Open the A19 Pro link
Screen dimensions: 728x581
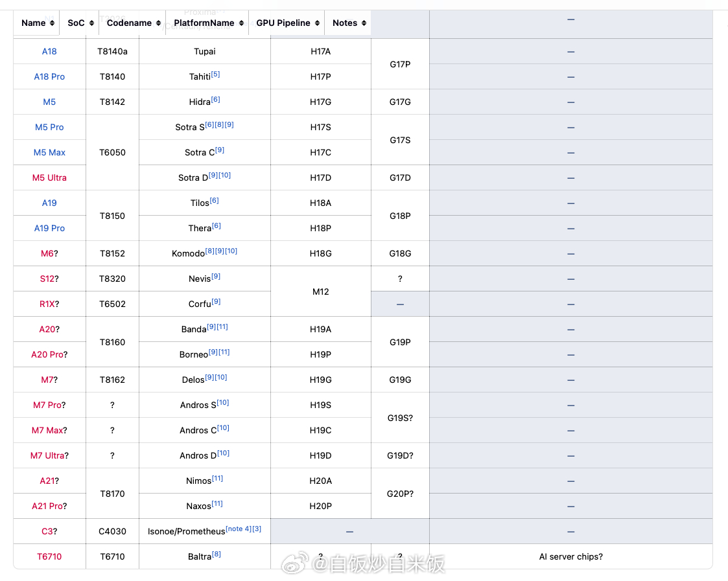pos(49,228)
